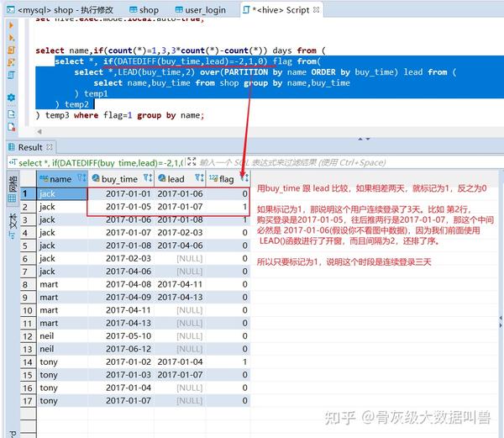The width and height of the screenshot is (504, 438).
Task: Click the expand filter panel icon
Action: 192,161
